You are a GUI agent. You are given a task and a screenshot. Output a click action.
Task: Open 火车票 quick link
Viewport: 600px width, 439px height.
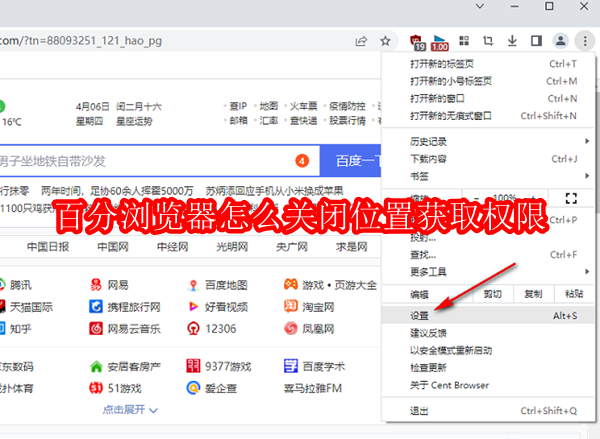(x=303, y=106)
